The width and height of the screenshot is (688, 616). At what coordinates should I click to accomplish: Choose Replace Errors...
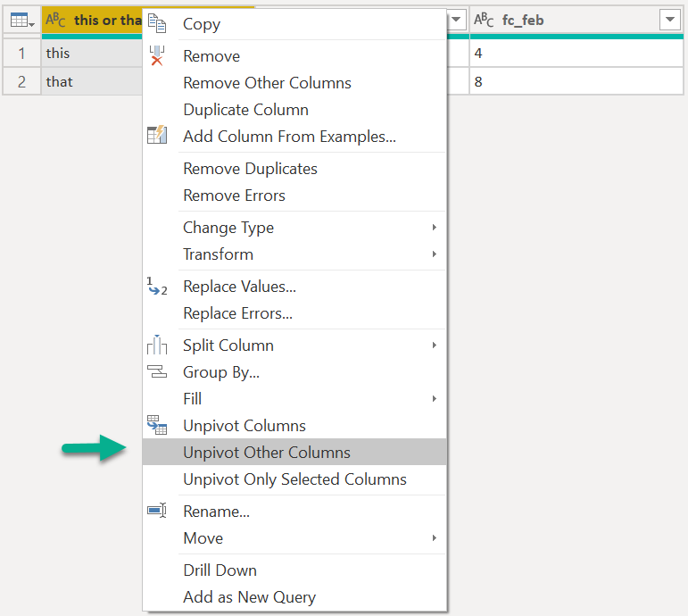(x=294, y=313)
